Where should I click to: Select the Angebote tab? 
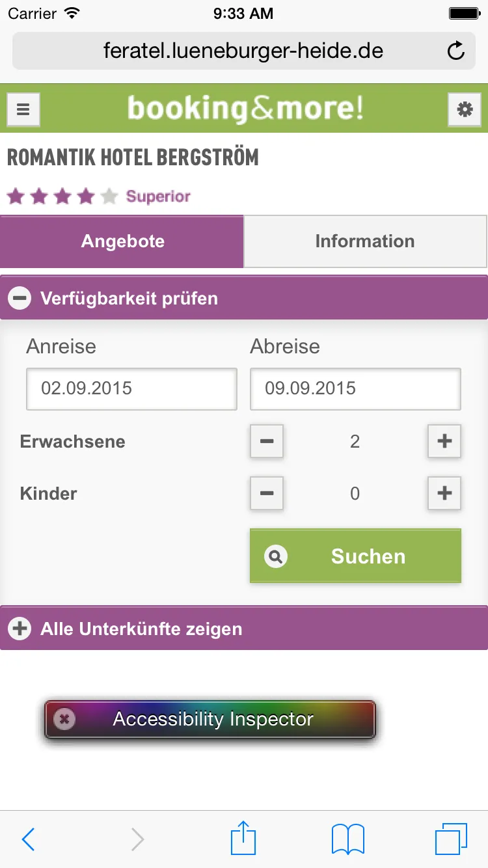pyautogui.click(x=122, y=241)
